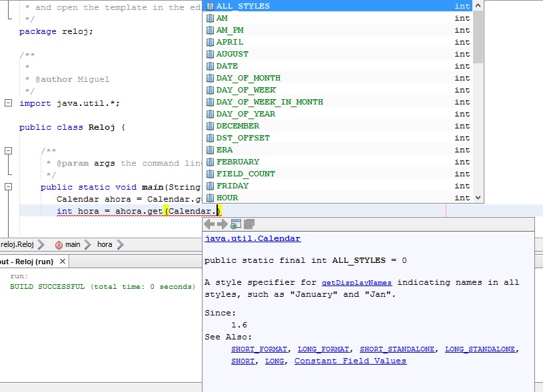Choose DECEMBER in the autocomplete list
The height and width of the screenshot is (392, 543).
[238, 126]
